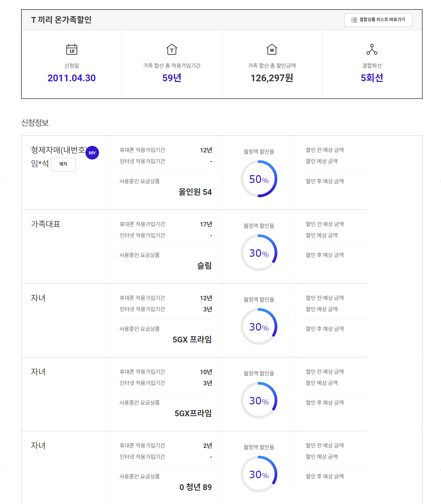Viewport: 441px width, 504px height.
Task: Click the house won icon for 할인금액
Action: (272, 49)
